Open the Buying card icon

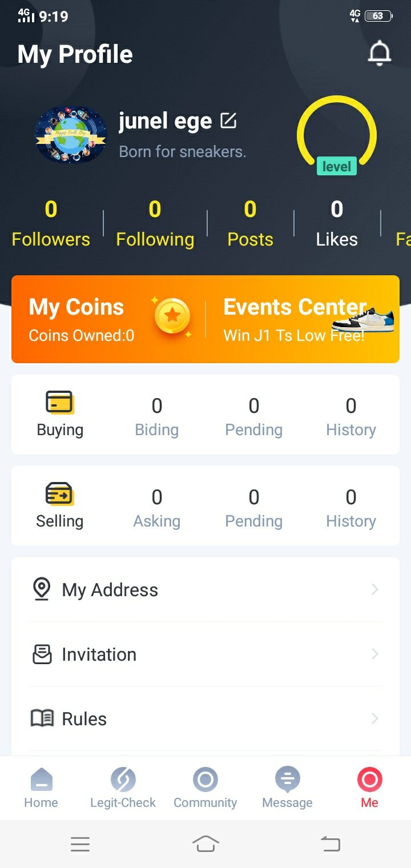tap(59, 403)
